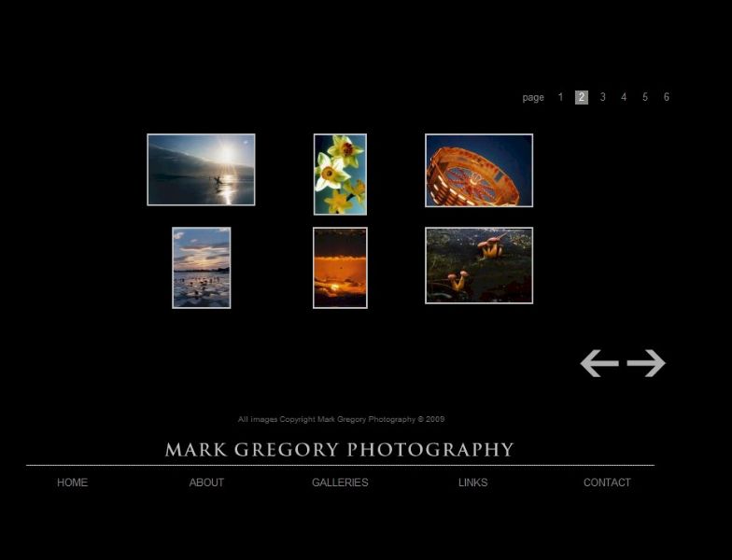
Task: Go to gallery page 4
Action: pyautogui.click(x=624, y=97)
